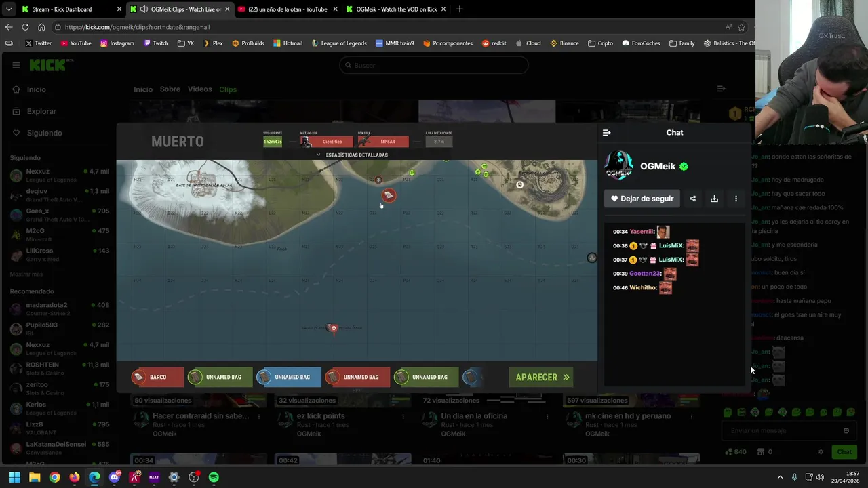Click the kick.com address bar
This screenshot has height=488, width=868.
click(x=387, y=27)
